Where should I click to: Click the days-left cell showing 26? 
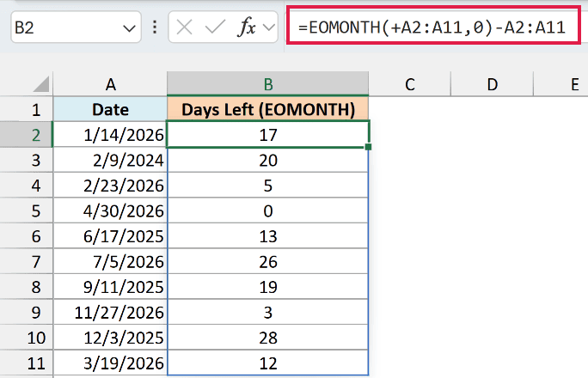coord(267,261)
